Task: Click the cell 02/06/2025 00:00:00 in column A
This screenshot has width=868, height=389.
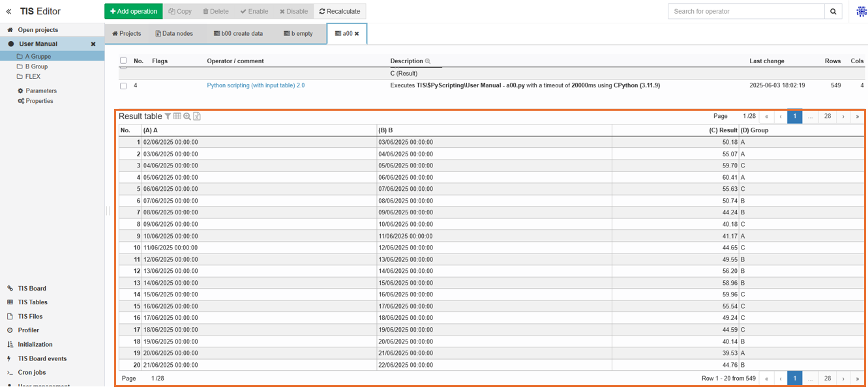Action: 260,142
